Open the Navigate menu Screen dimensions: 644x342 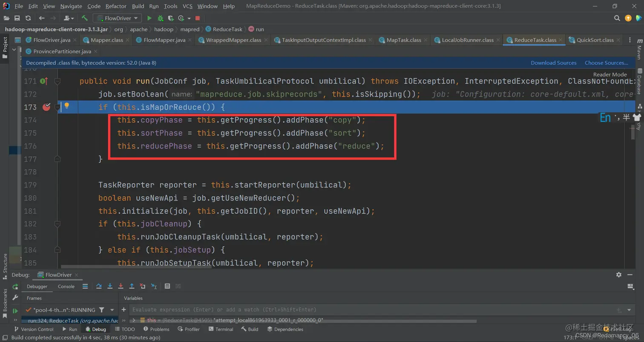pos(71,6)
